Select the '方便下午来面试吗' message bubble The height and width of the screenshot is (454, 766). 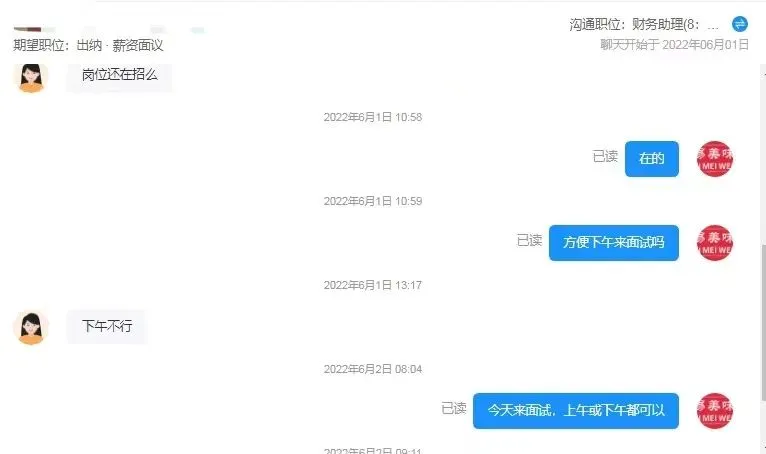[614, 243]
